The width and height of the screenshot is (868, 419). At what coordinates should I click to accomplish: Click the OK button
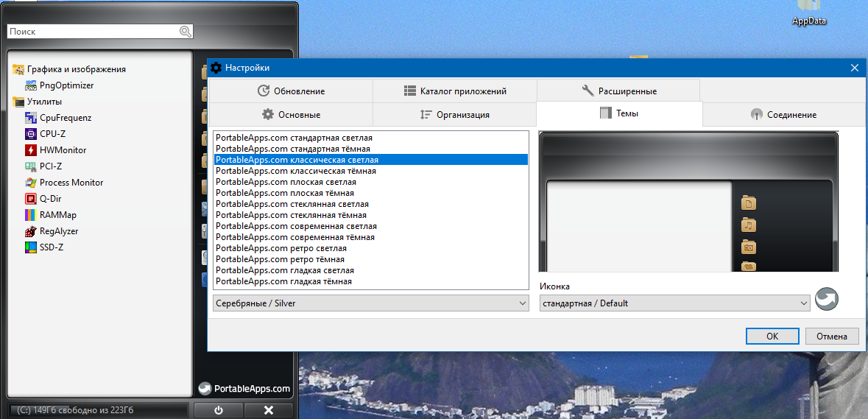click(x=772, y=336)
